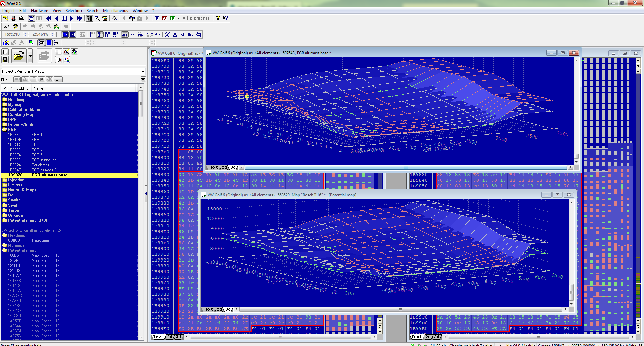This screenshot has height=346, width=644.
Task: Toggle the Off filter button
Action: pyautogui.click(x=58, y=79)
